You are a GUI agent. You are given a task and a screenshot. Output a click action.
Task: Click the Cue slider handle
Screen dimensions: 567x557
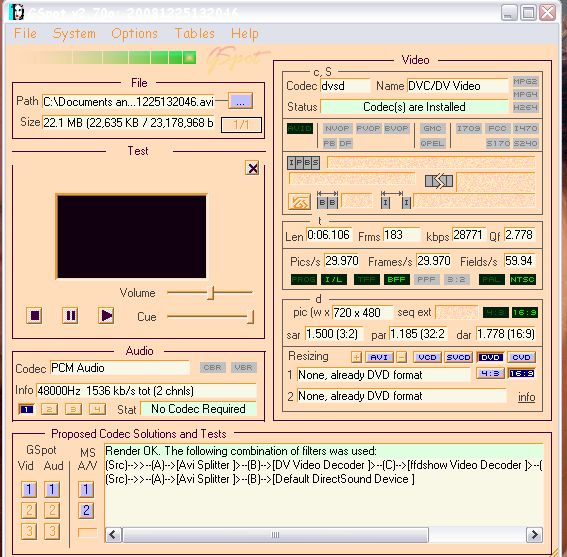[x=250, y=317]
